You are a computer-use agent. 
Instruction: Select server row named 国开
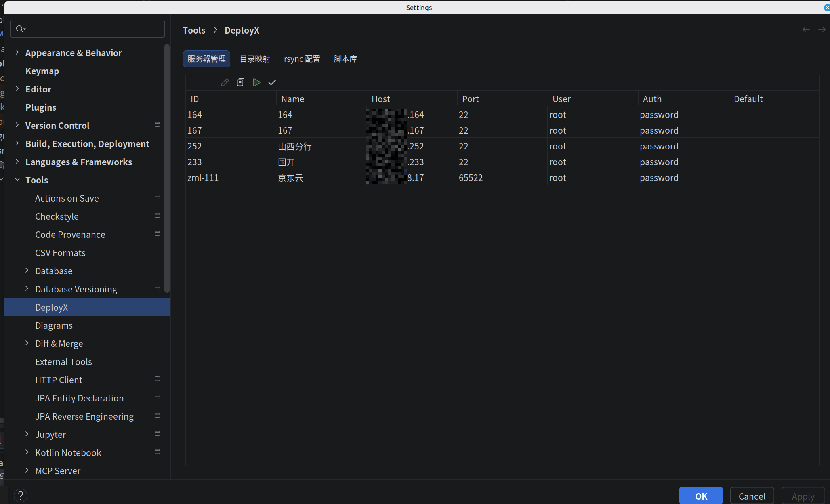pyautogui.click(x=502, y=162)
